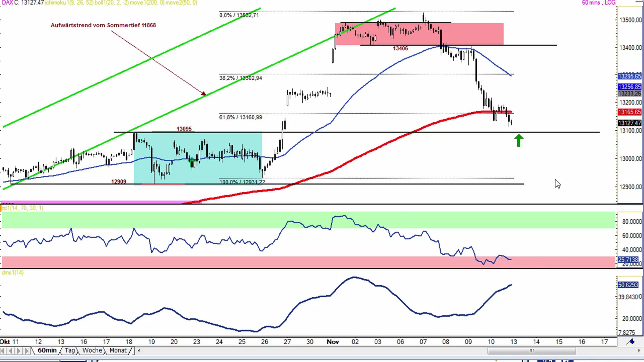Screen dimensions: 644x362
Task: Click the black 13127,47 current price tag
Action: 630,123
